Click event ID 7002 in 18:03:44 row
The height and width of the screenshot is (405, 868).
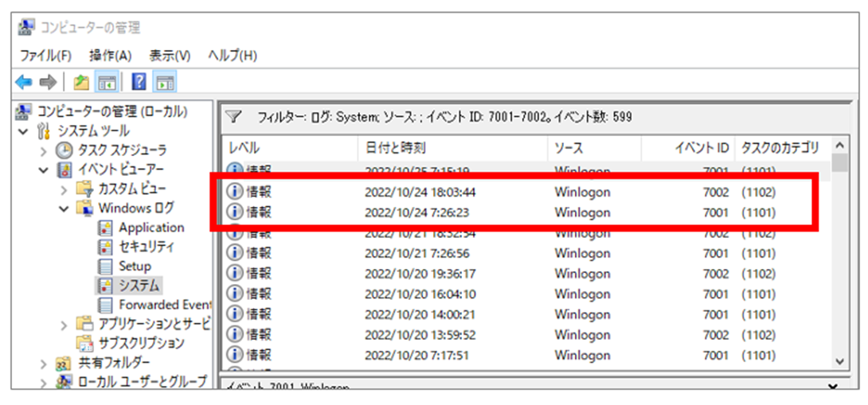[715, 192]
